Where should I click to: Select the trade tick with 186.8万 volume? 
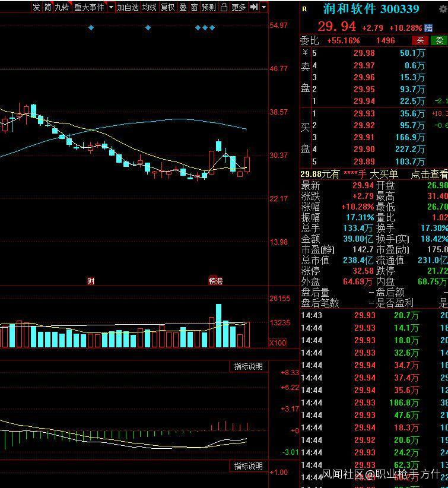(x=374, y=403)
